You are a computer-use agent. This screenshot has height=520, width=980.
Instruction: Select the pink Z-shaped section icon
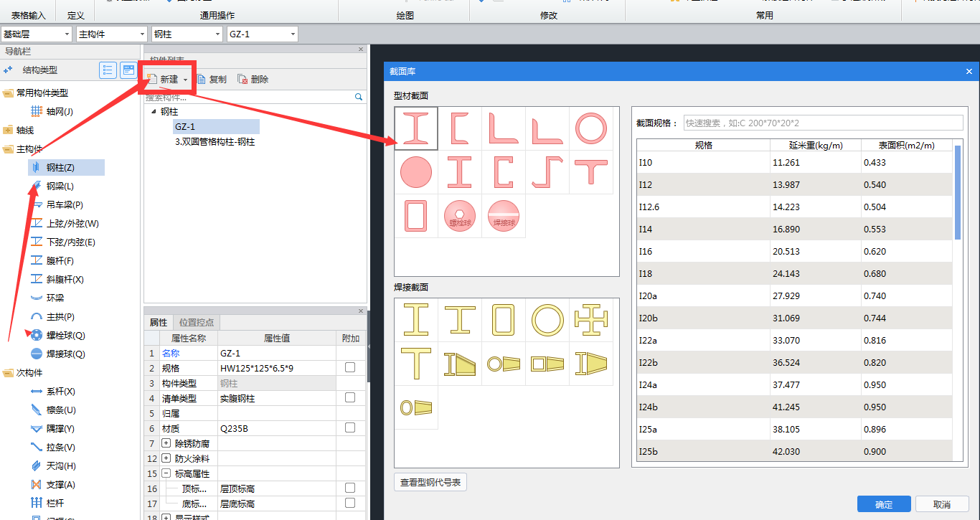(547, 173)
